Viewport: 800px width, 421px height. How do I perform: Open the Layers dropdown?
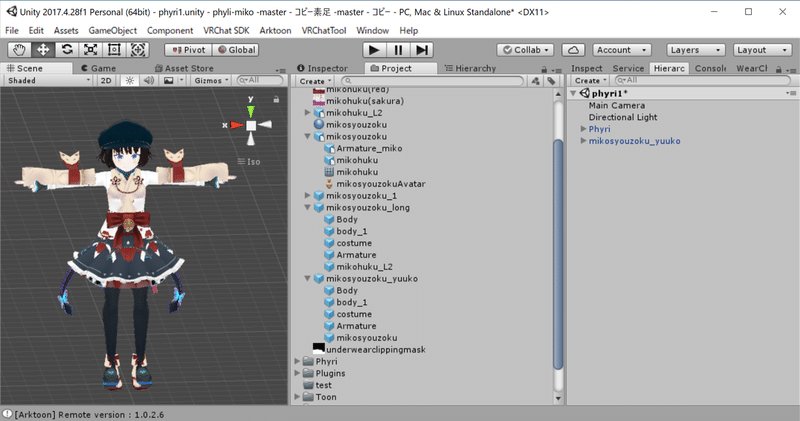click(x=696, y=50)
